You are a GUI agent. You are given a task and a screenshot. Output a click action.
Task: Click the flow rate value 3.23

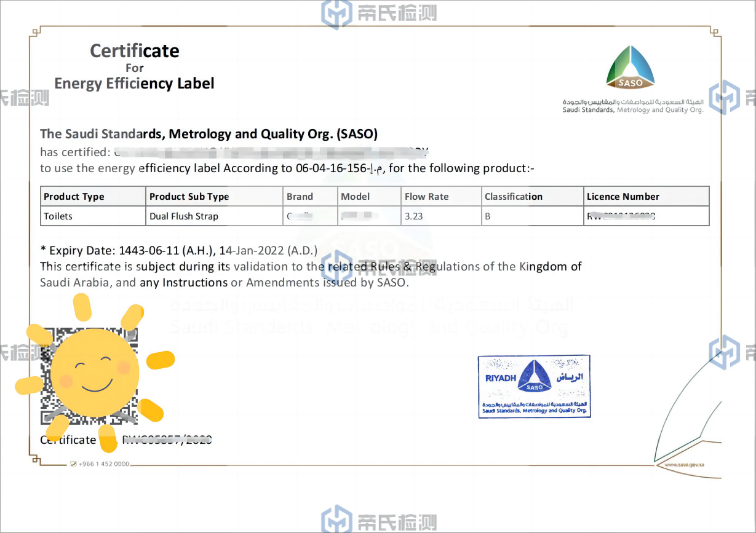(x=414, y=216)
